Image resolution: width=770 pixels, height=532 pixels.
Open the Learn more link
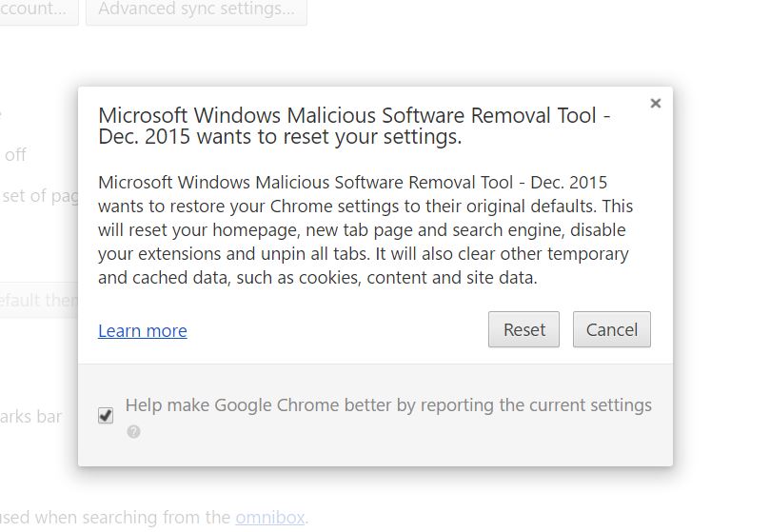[x=143, y=330]
